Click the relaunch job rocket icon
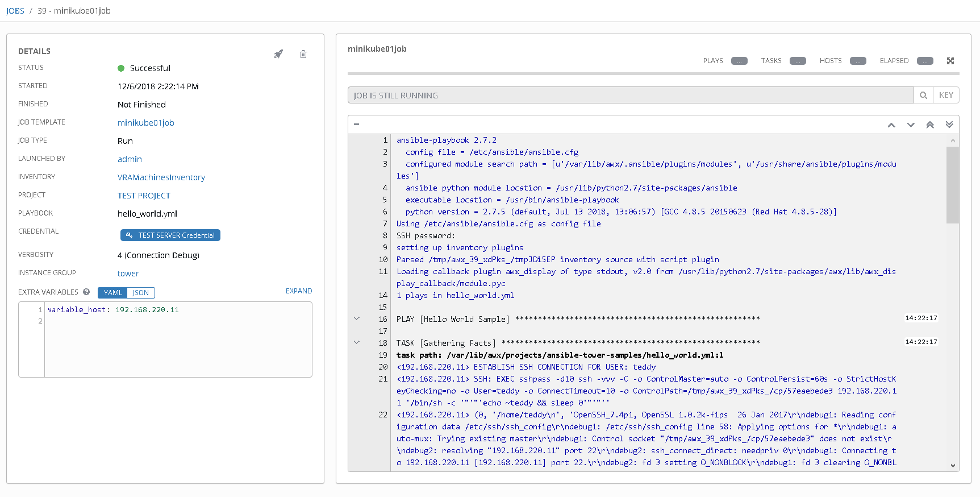This screenshot has height=497, width=980. [x=278, y=54]
